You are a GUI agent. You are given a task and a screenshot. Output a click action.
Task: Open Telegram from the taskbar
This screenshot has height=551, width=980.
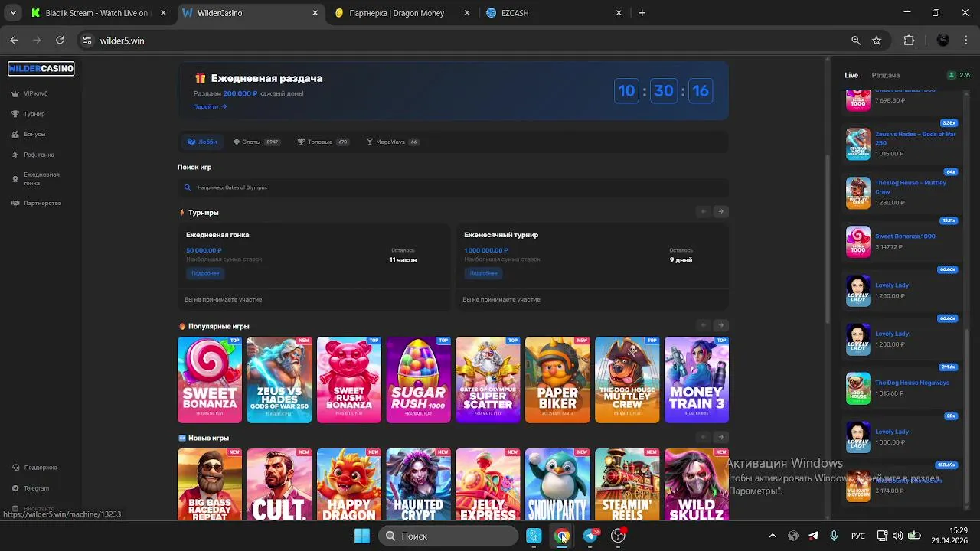click(590, 536)
